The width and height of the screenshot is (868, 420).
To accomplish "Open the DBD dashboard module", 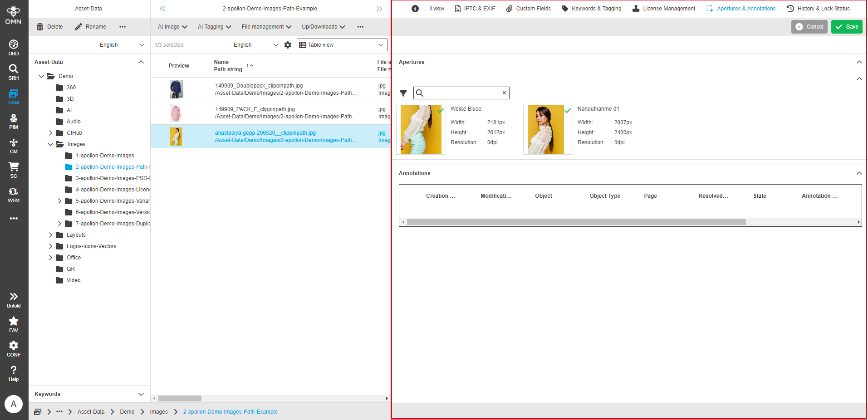I will click(x=14, y=48).
